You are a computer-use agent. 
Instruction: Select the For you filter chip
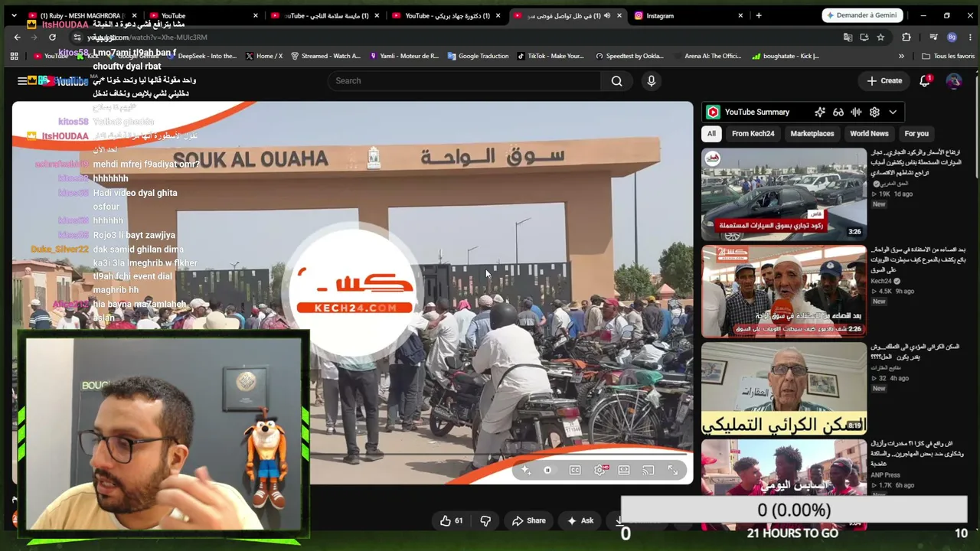click(916, 133)
